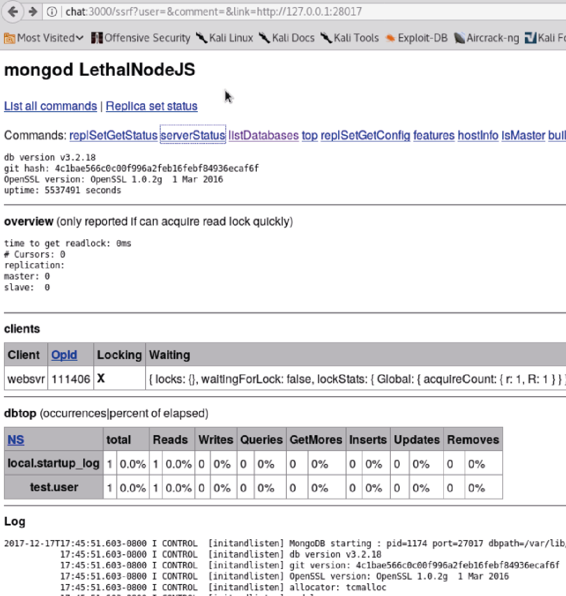Run the listDatabases command link
The height and width of the screenshot is (596, 566).
[x=263, y=135]
